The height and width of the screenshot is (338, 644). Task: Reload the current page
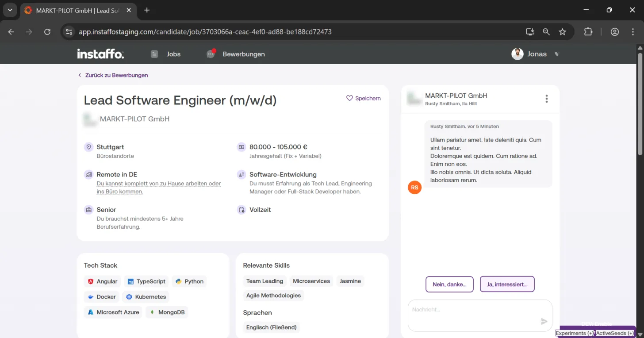tap(47, 32)
